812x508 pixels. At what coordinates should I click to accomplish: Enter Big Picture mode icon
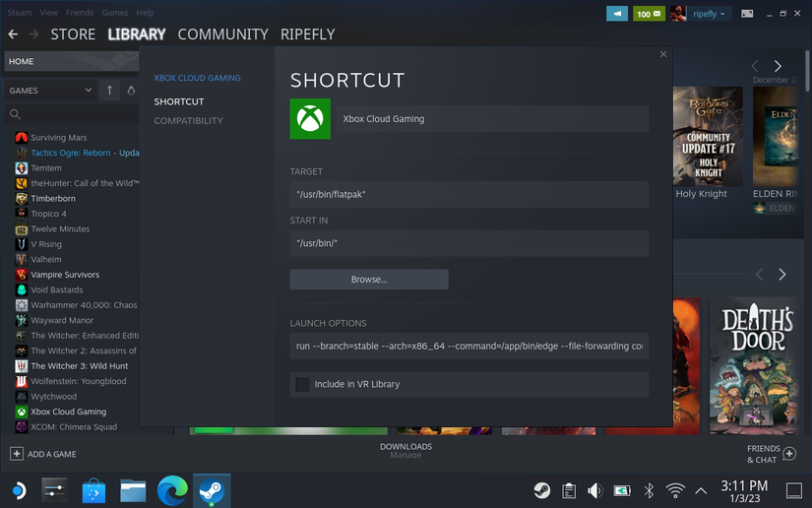747,14
